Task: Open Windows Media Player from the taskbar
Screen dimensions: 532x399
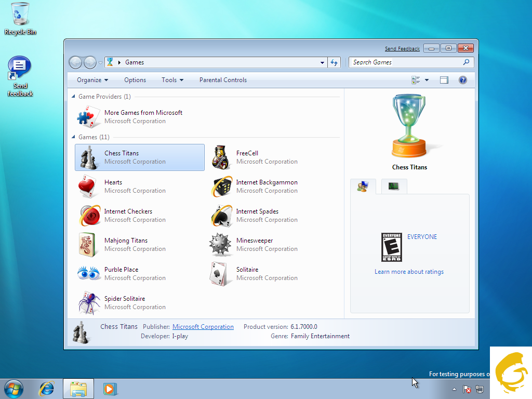Action: point(110,389)
